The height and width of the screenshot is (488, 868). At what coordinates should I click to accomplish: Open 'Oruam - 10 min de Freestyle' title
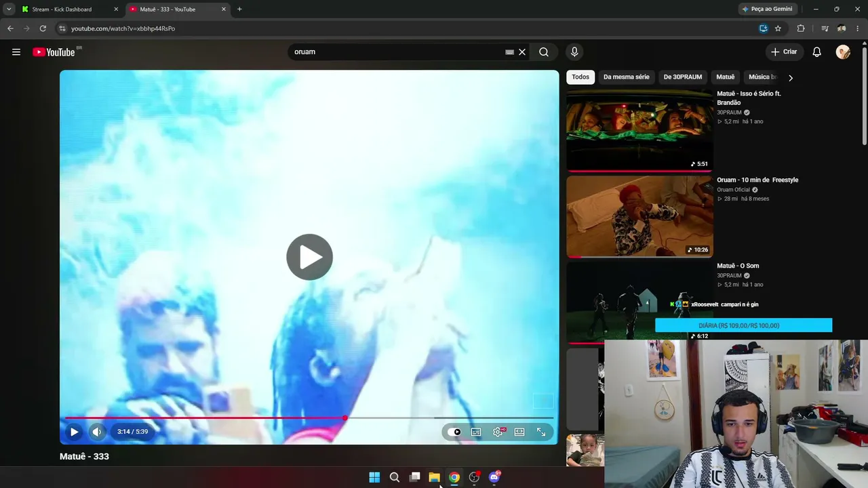point(757,180)
